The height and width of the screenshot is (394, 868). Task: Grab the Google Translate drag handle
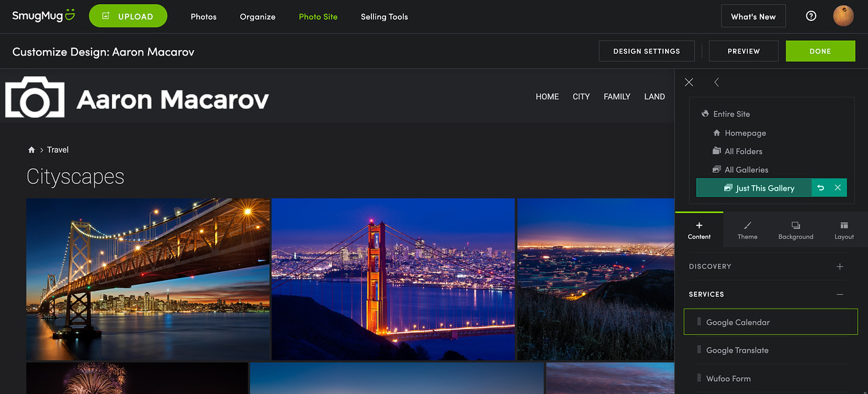coord(699,350)
